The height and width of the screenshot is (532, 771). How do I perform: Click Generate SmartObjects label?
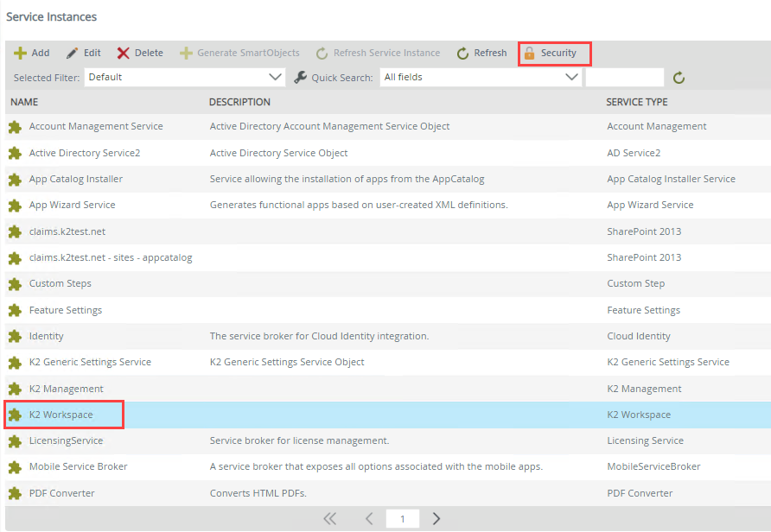pyautogui.click(x=248, y=53)
